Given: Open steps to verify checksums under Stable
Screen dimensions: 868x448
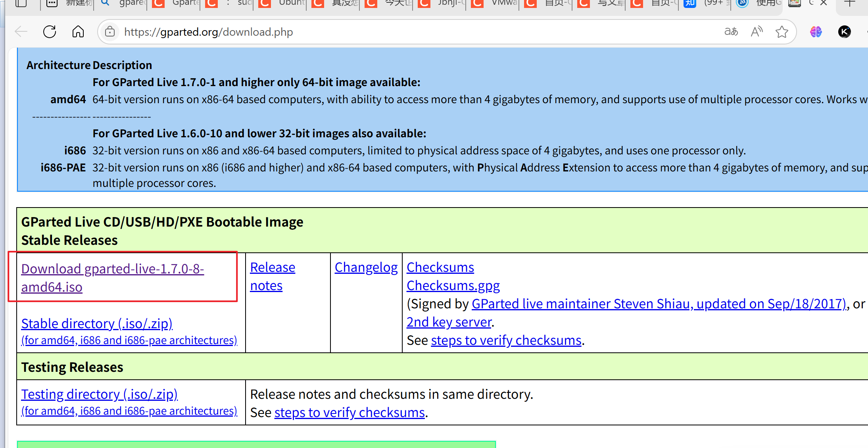Looking at the screenshot, I should click(x=506, y=340).
